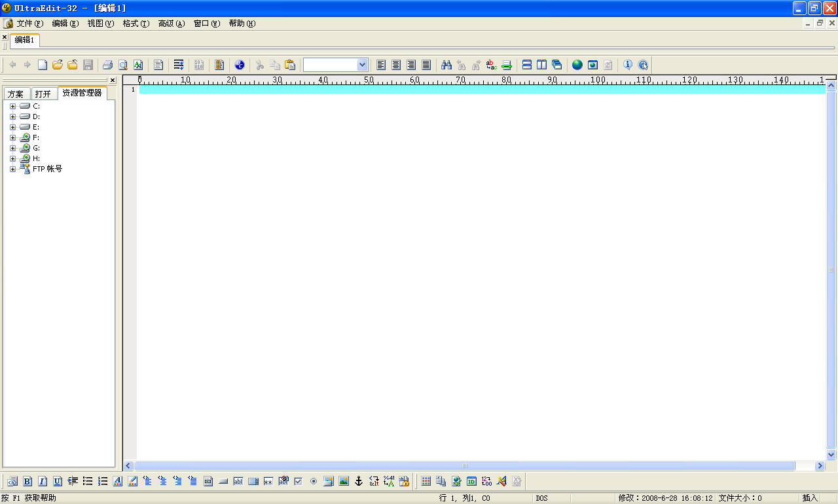Click the info help icon
This screenshot has height=504, width=838.
(x=628, y=65)
